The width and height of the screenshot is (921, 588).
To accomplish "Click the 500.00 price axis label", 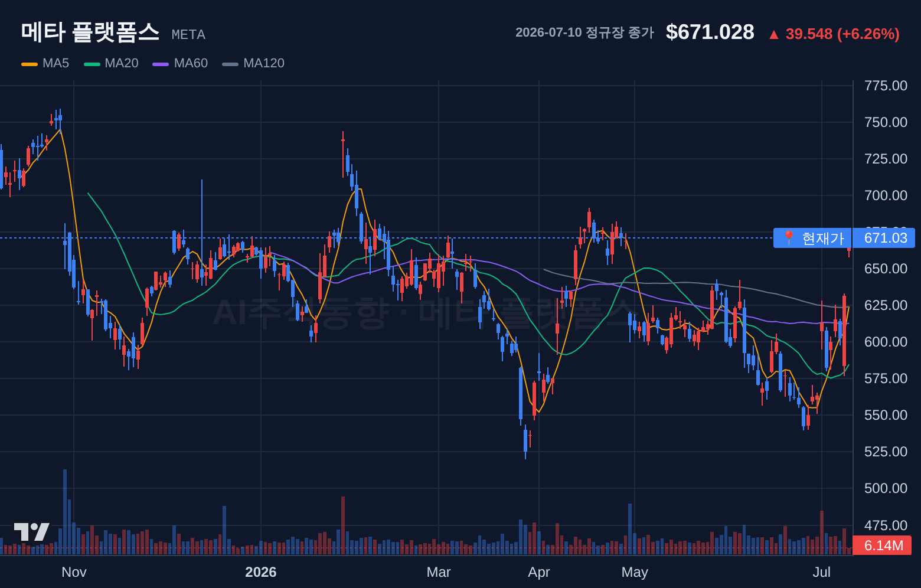I will click(x=886, y=488).
